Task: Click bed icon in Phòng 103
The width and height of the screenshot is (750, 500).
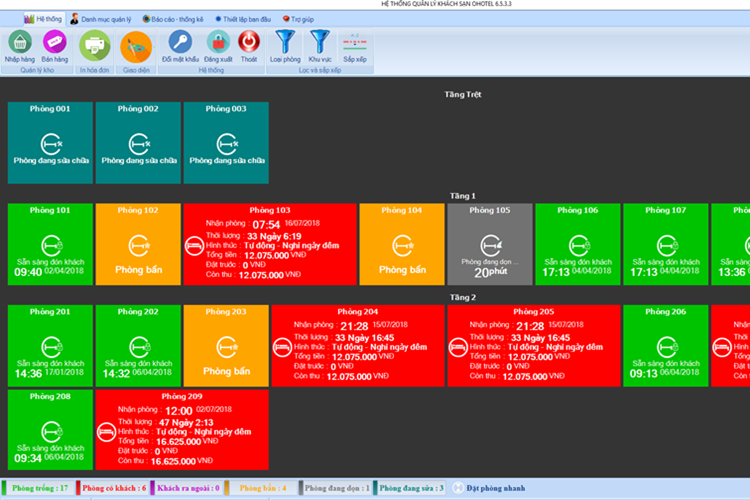Action: coord(194,246)
